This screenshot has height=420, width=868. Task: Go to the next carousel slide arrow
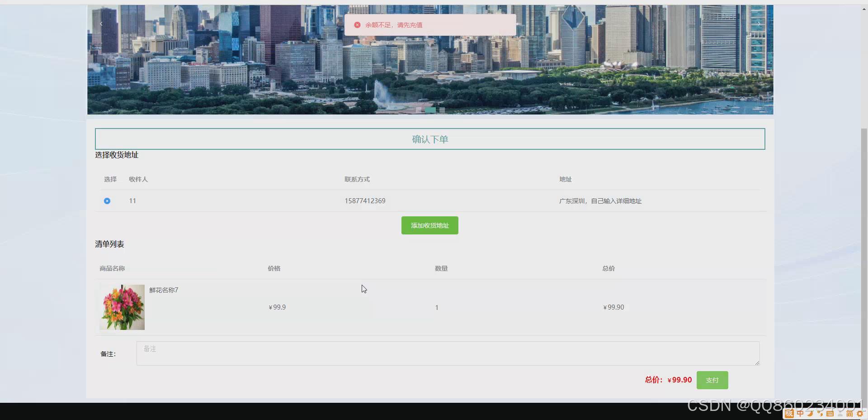pyautogui.click(x=759, y=24)
